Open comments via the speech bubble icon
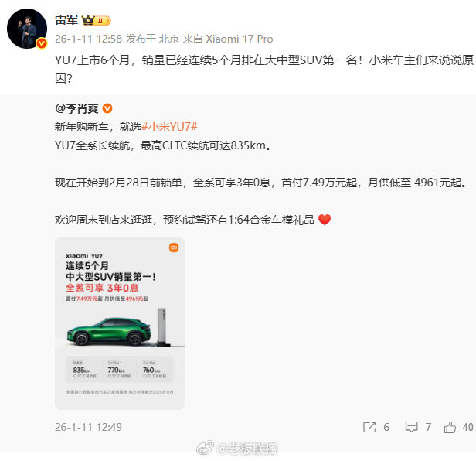Image resolution: width=476 pixels, height=461 pixels. [411, 427]
